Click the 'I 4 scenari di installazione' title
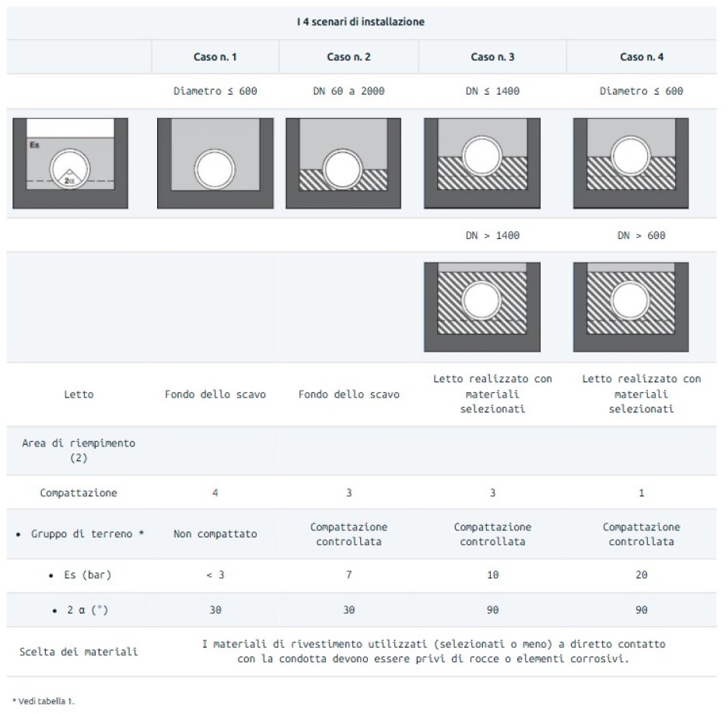Image resolution: width=728 pixels, height=714 pixels. pyautogui.click(x=361, y=22)
